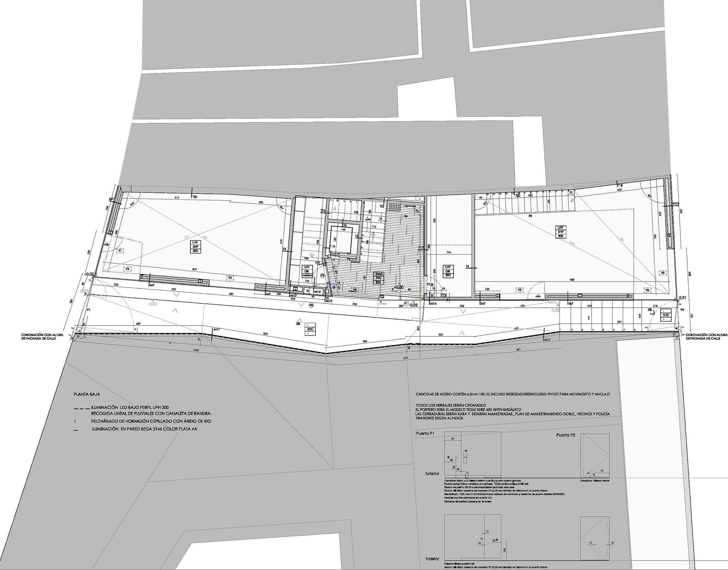
Task: Click the M10 label on right wall
Action: click(x=676, y=204)
